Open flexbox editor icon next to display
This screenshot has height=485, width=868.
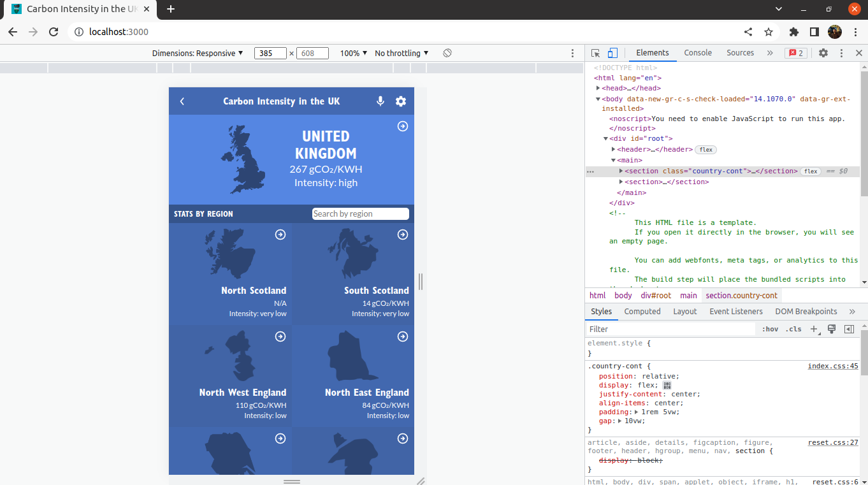[x=667, y=385]
